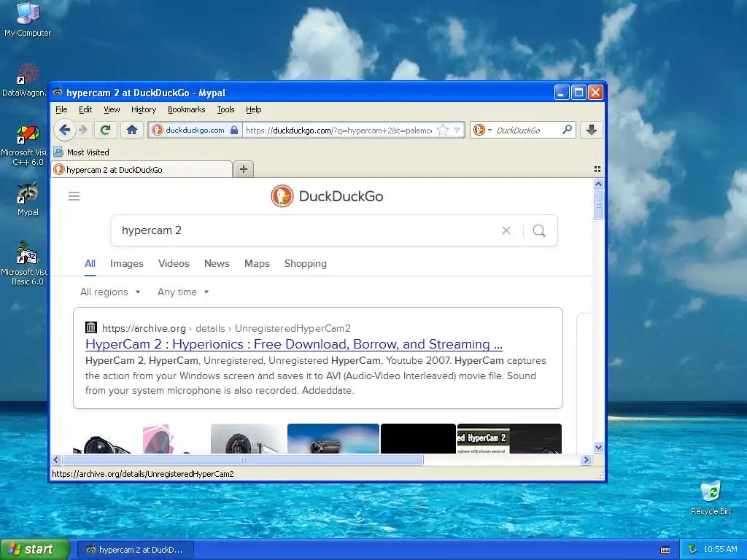
Task: Open the search engine selector dropdown
Action: pos(483,130)
